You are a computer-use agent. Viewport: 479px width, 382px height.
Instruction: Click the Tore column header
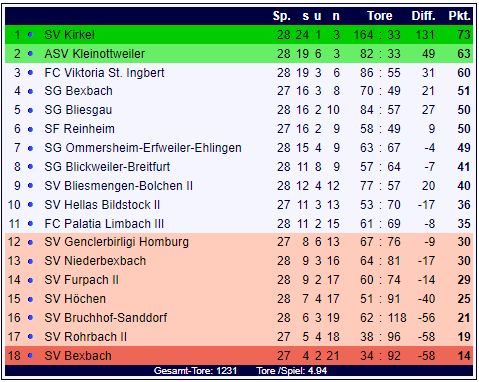(380, 16)
